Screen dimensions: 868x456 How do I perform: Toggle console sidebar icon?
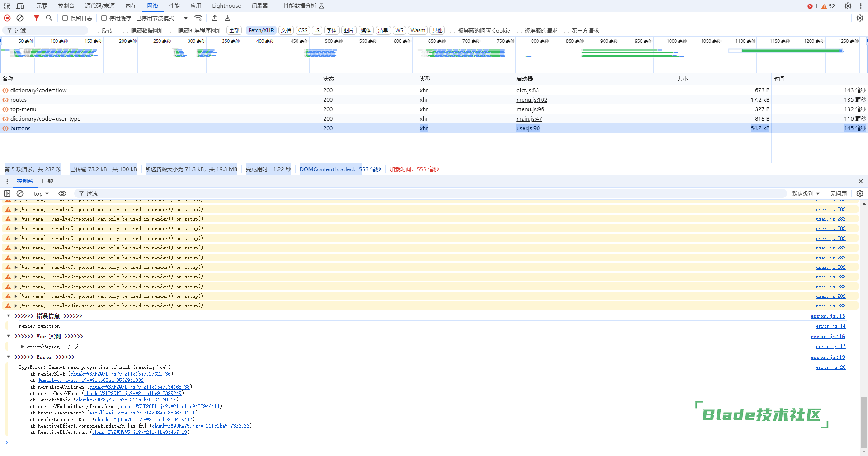click(x=7, y=193)
